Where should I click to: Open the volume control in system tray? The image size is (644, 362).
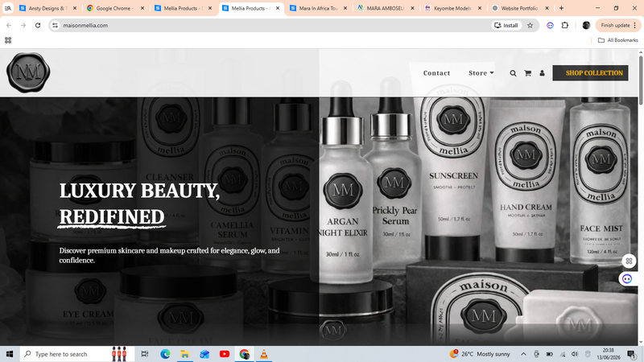(x=575, y=354)
